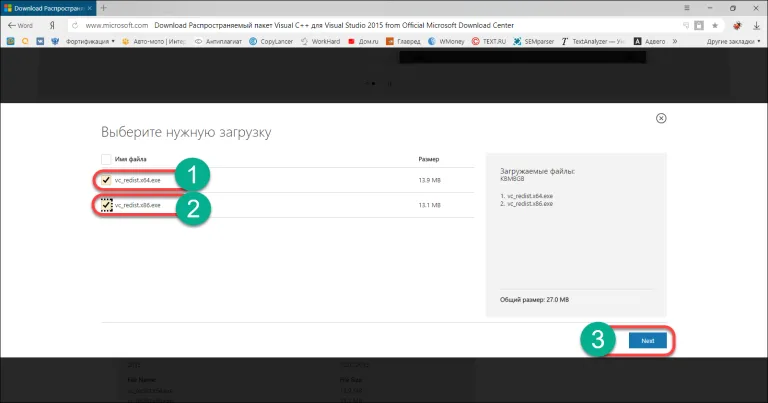Close the Download tab

[90, 8]
